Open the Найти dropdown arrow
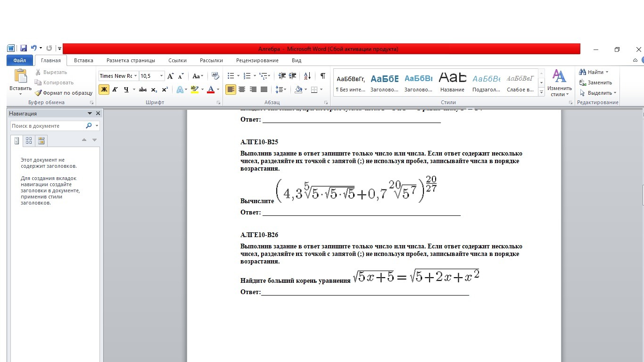644x362 pixels. [x=607, y=72]
